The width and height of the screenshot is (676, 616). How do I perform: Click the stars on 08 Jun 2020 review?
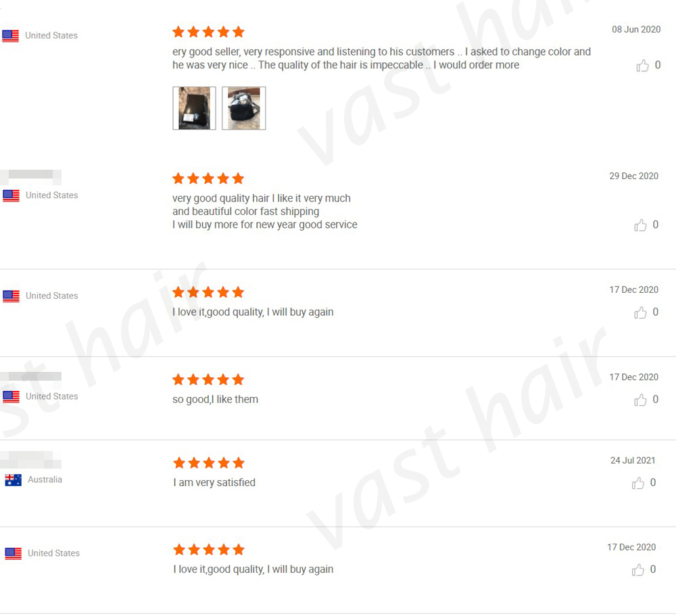tap(208, 32)
